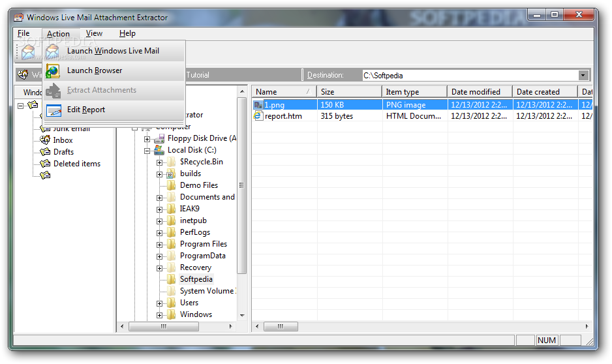Expand the Users folder node
The width and height of the screenshot is (612, 364).
pyautogui.click(x=159, y=303)
